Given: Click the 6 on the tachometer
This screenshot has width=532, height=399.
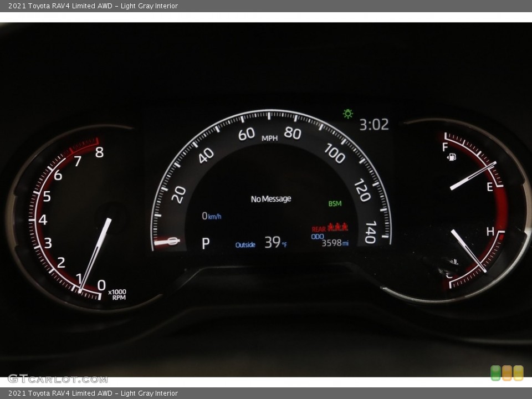Looking at the screenshot, I should 58,175.
